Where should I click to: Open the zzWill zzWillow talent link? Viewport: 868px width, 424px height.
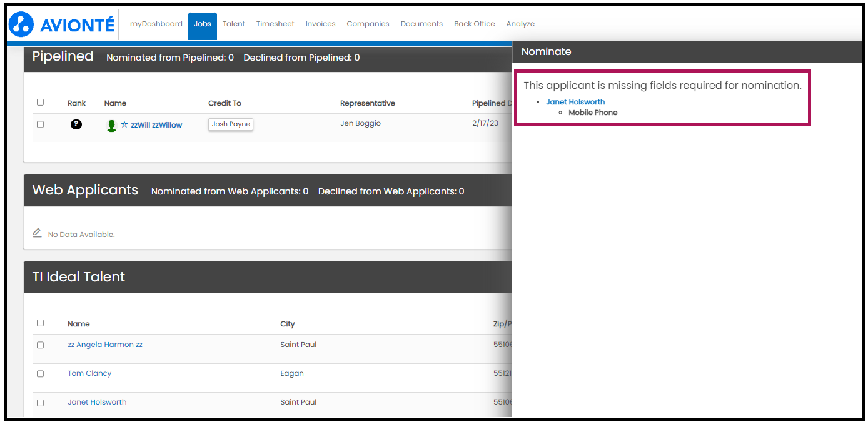pos(156,125)
